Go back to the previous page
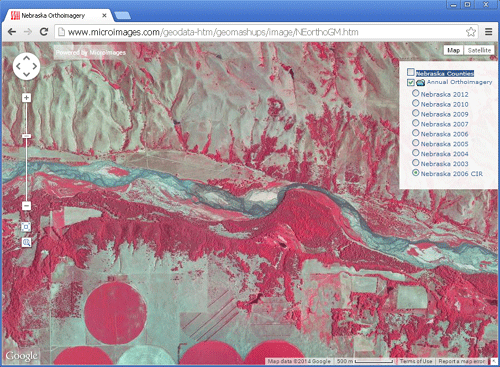The width and height of the screenshot is (500, 367). (12, 32)
